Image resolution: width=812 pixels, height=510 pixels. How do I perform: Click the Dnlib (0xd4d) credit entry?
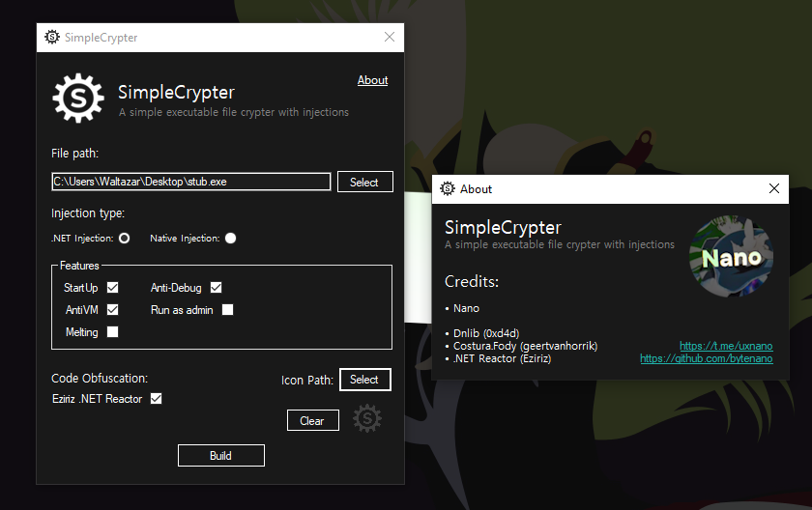[x=485, y=333]
